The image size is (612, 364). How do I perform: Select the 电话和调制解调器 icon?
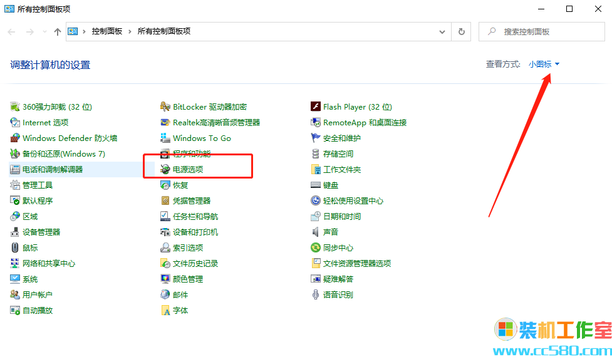15,169
